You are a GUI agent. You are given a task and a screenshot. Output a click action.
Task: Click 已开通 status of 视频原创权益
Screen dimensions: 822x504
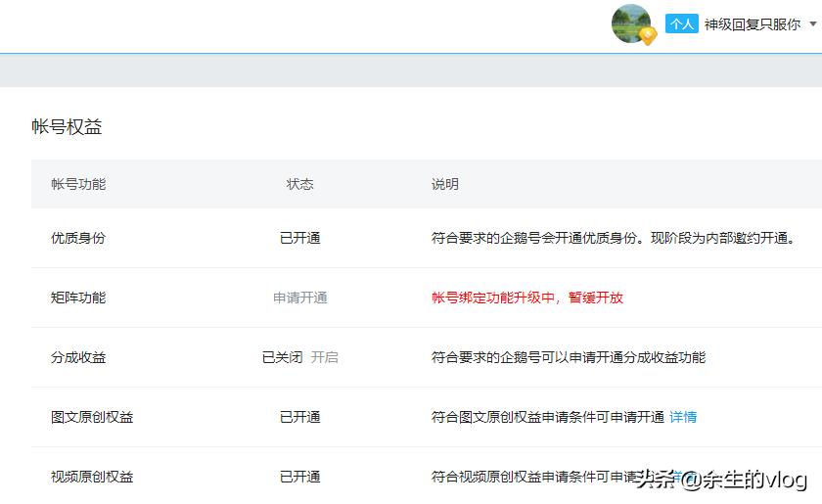[x=299, y=478]
